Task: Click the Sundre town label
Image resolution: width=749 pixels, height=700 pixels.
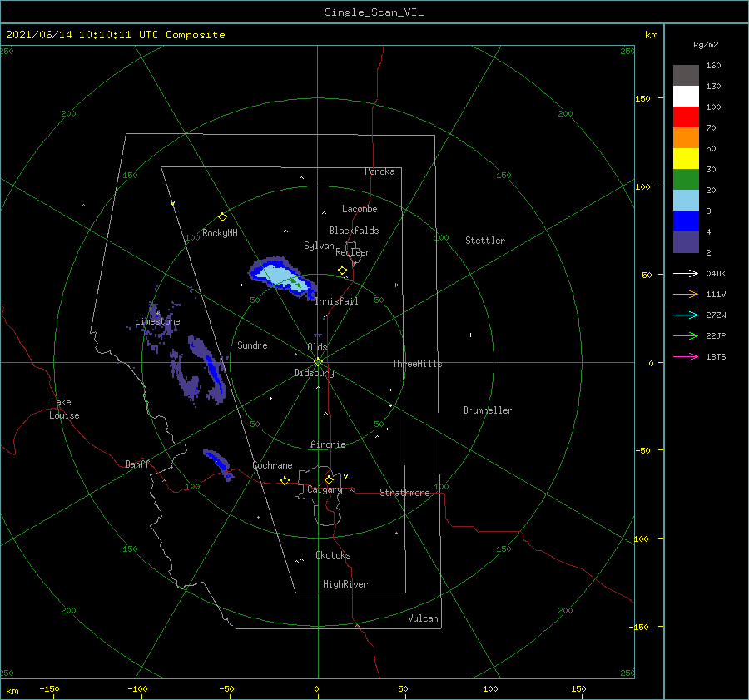Action: (252, 345)
